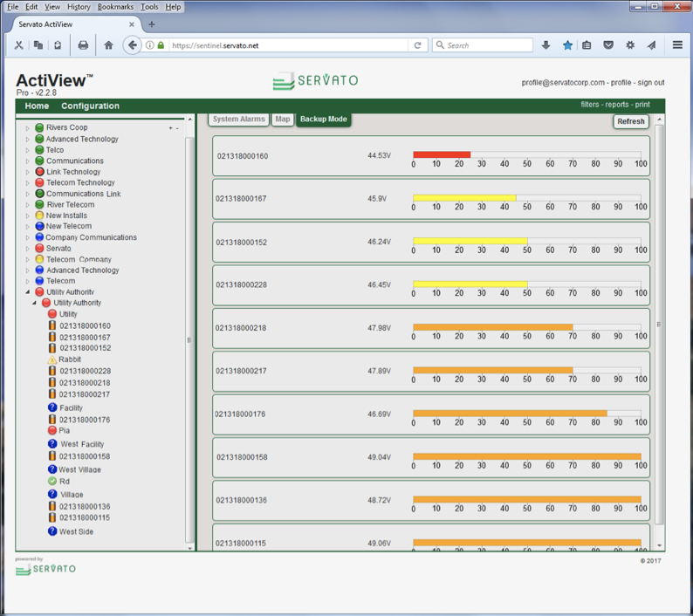The image size is (693, 616).
Task: Click the 49.04V voltage reading
Action: [379, 457]
